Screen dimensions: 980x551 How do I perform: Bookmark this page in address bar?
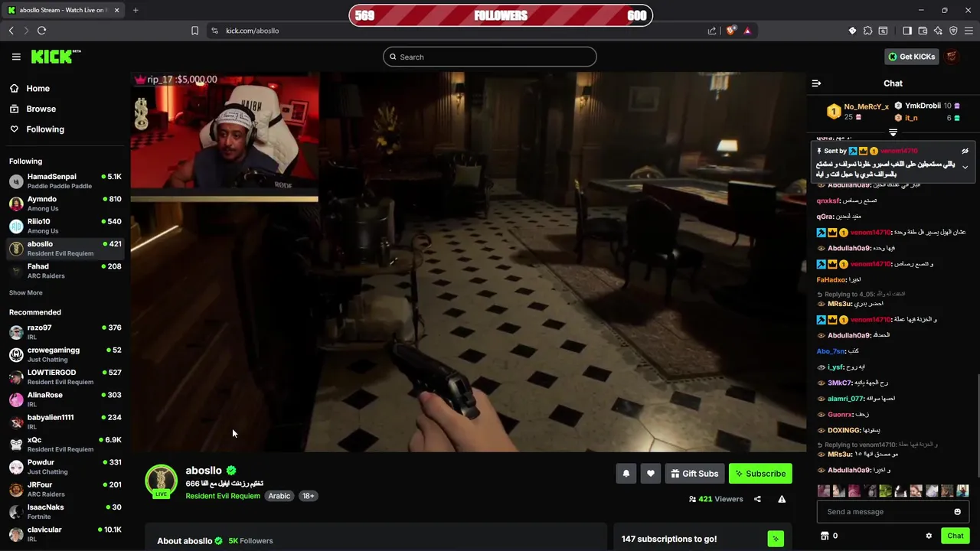coord(194,31)
